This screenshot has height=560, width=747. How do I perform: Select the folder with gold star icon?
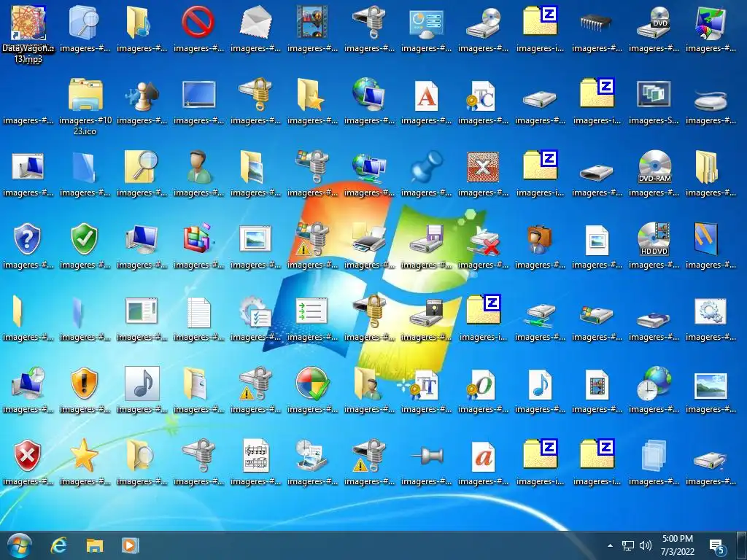point(310,95)
